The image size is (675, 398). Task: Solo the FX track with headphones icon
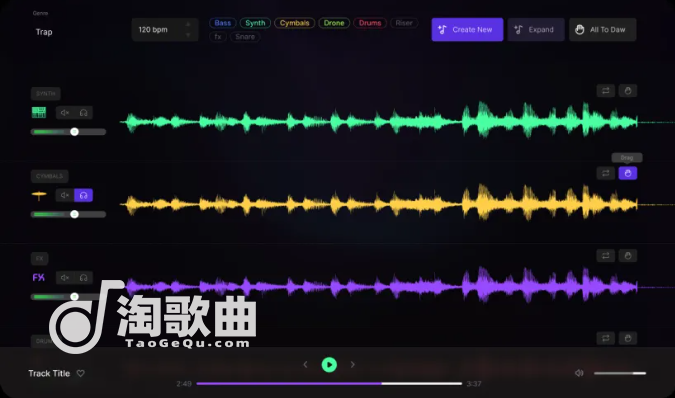[x=84, y=278]
